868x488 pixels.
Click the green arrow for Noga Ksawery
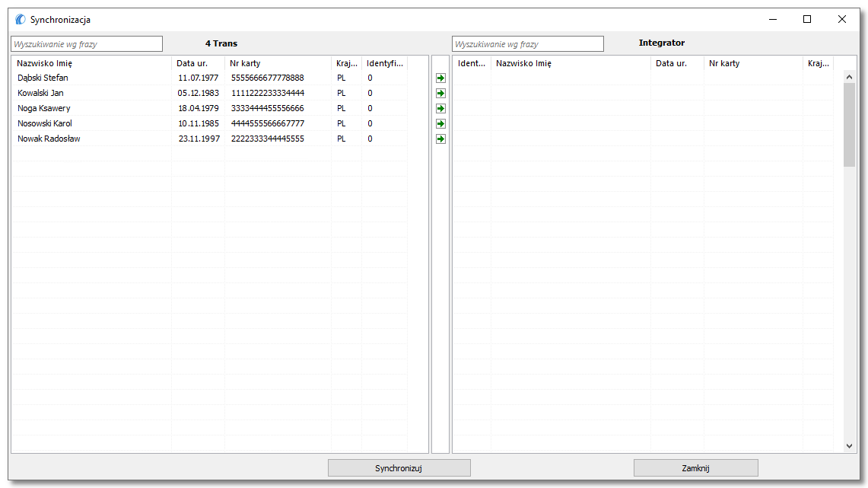pos(440,109)
